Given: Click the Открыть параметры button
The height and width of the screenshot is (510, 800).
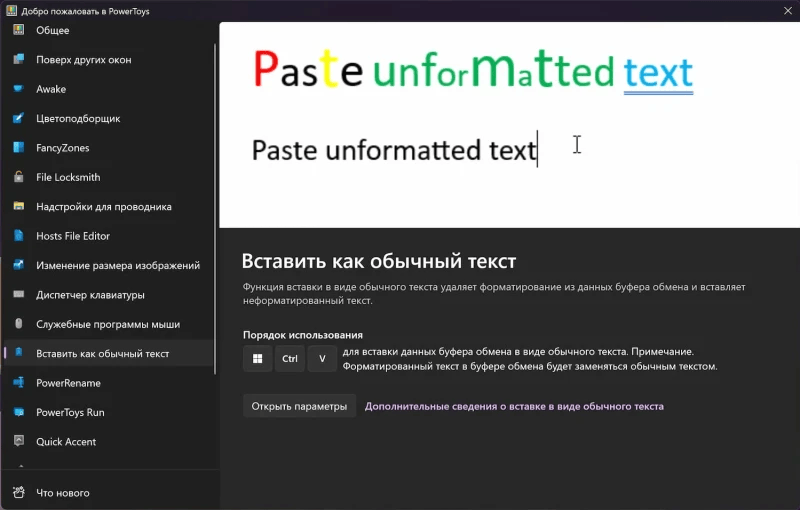Looking at the screenshot, I should [299, 406].
